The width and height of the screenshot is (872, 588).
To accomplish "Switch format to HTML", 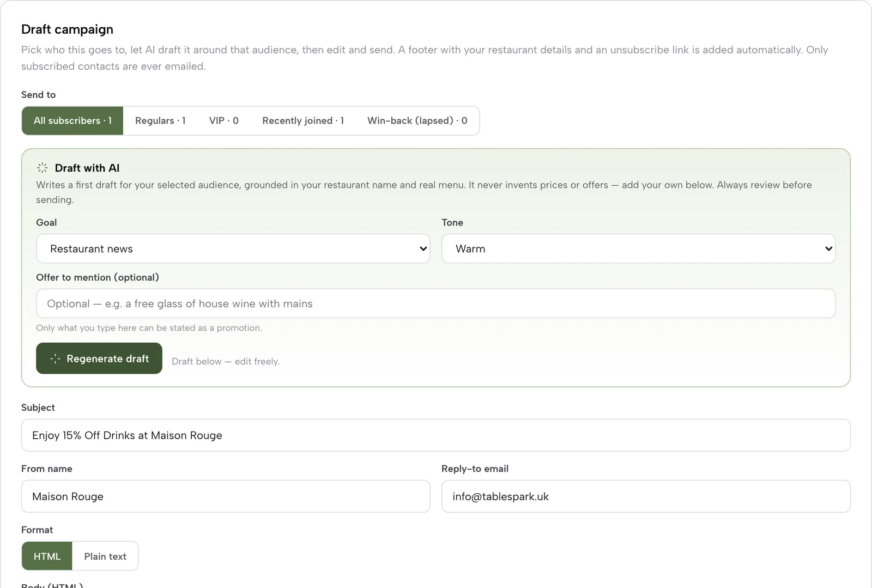I will 47,556.
